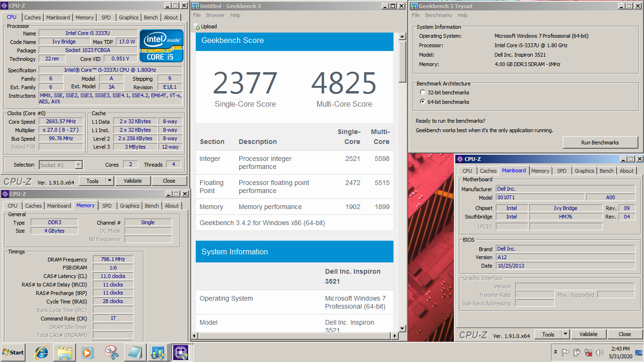This screenshot has width=644, height=362.
Task: Switch to Memory tab in Mainboard CPU-Z window
Action: click(x=540, y=171)
